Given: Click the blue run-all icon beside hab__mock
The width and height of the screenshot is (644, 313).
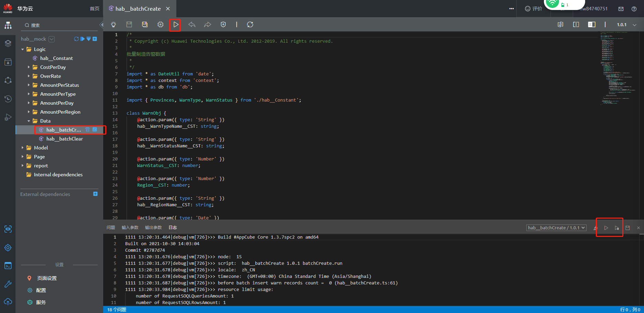Looking at the screenshot, I should coord(83,39).
